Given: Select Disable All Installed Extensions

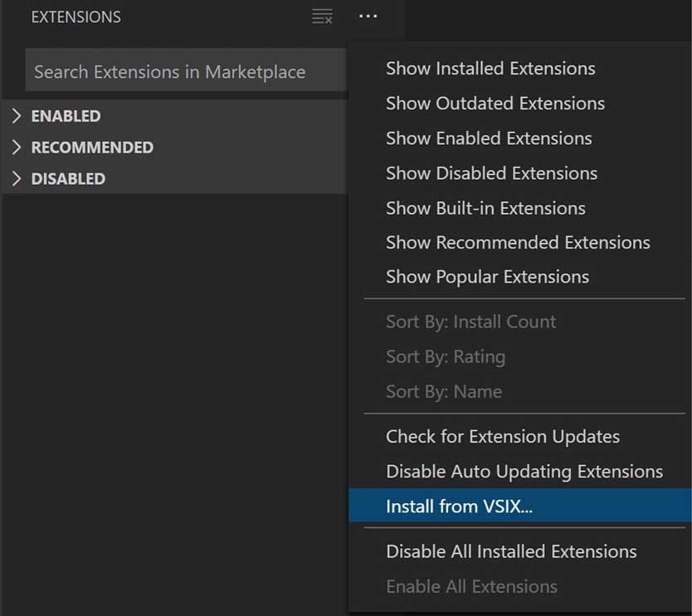Looking at the screenshot, I should click(520, 551).
